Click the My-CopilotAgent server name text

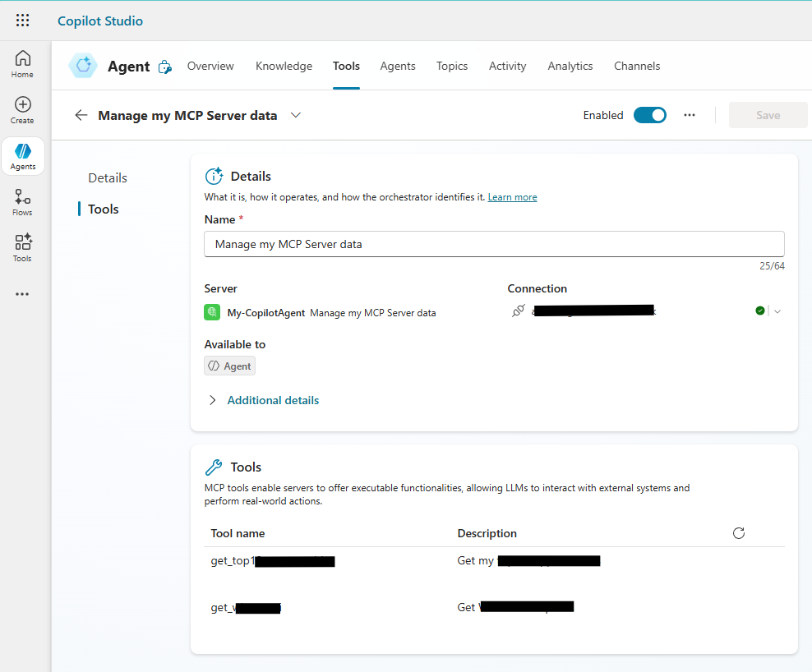point(266,313)
